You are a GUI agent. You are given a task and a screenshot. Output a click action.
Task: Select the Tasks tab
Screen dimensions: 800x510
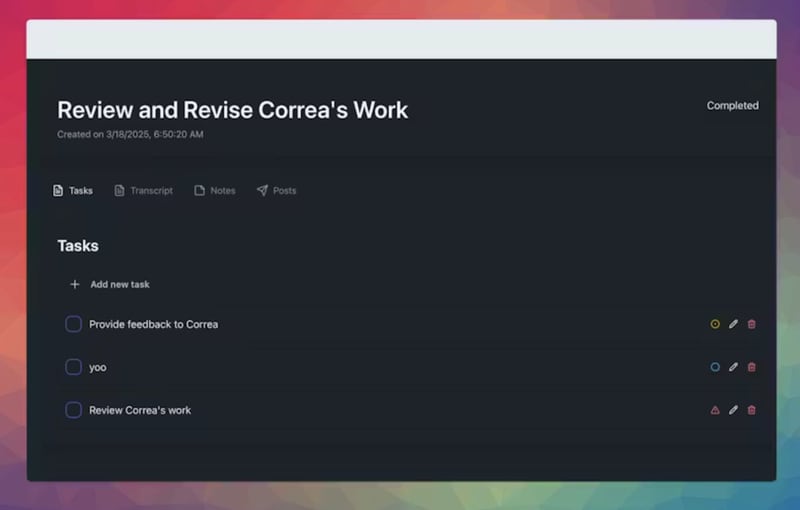point(73,190)
